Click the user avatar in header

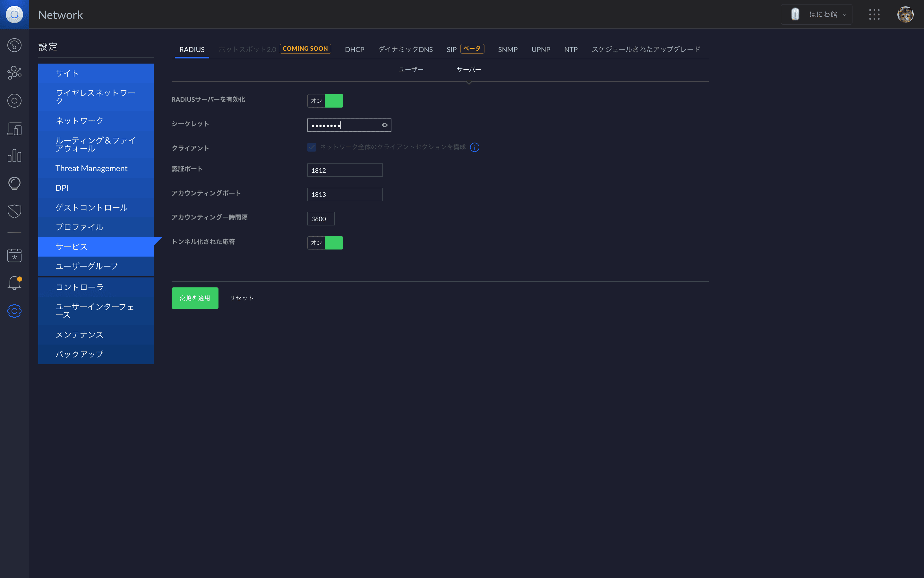[905, 14]
